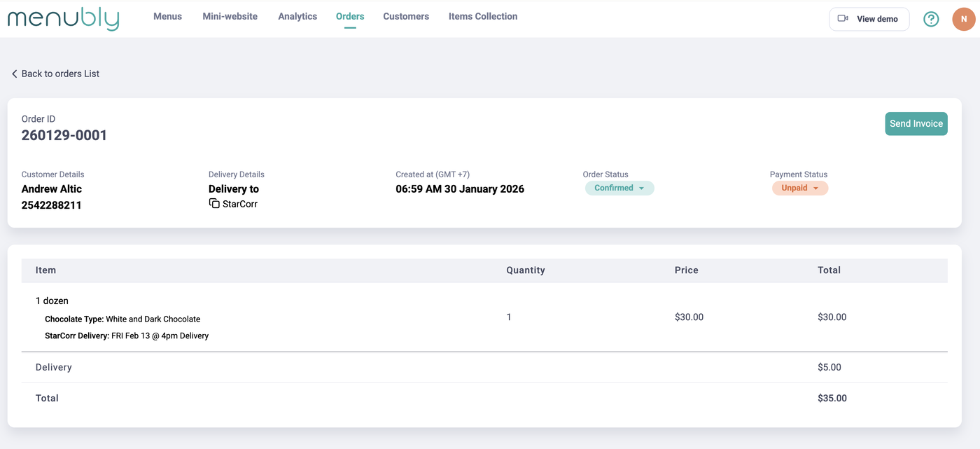Open the Unpaid payment status dropdown
This screenshot has height=449, width=980.
click(x=800, y=188)
